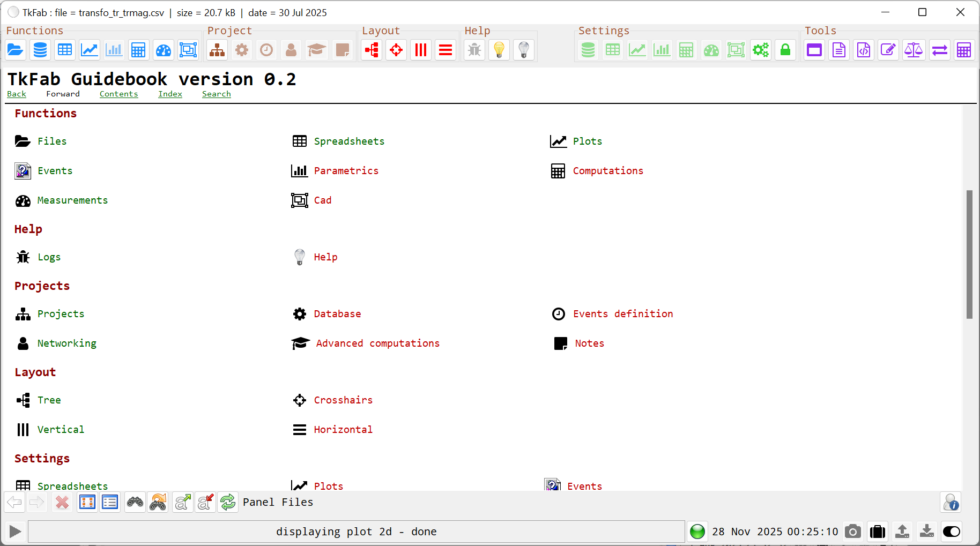980x546 pixels.
Task: Click the binoculars search icon in bottom toolbar
Action: (x=135, y=502)
